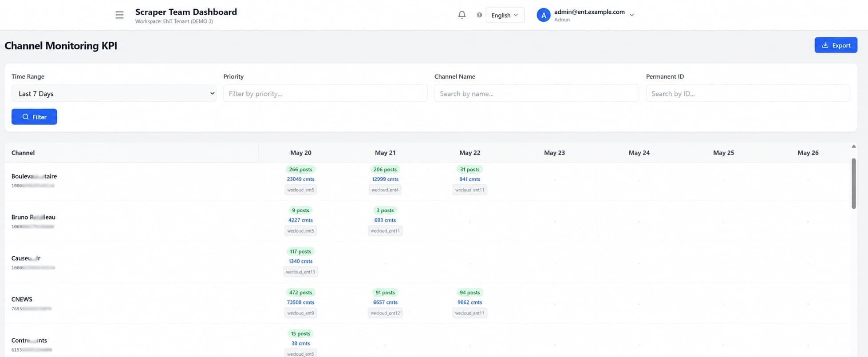Select the CNEWS channel name

pyautogui.click(x=22, y=299)
